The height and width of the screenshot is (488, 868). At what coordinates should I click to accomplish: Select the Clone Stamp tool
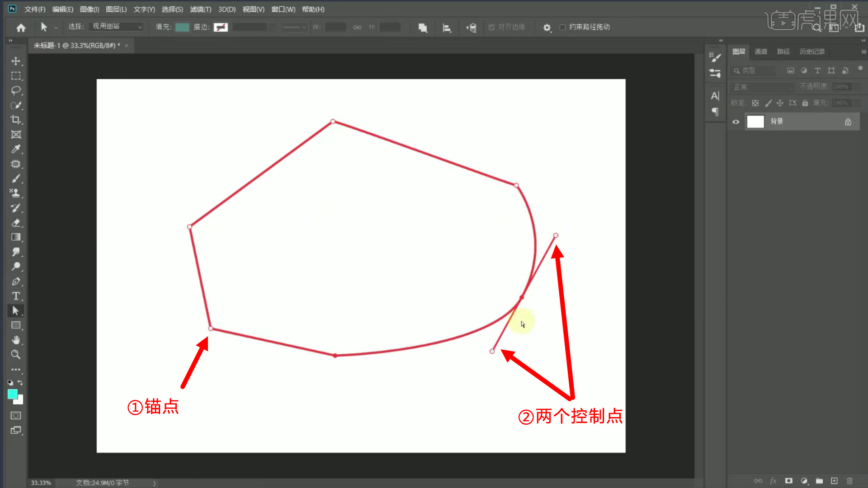click(16, 193)
